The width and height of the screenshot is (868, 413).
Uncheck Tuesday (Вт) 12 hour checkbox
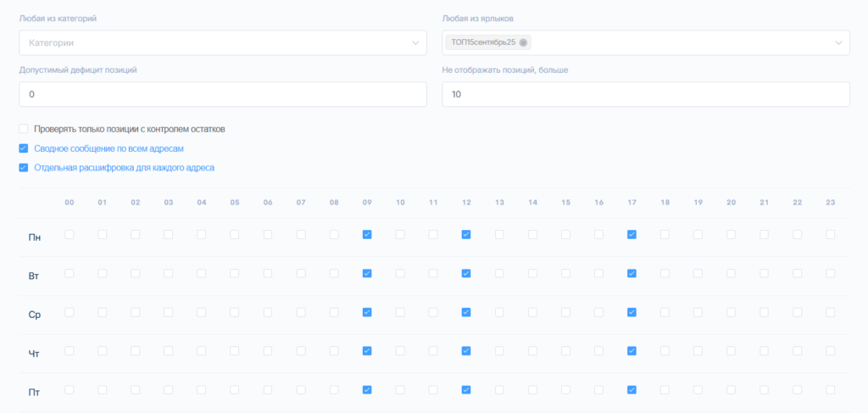466,273
